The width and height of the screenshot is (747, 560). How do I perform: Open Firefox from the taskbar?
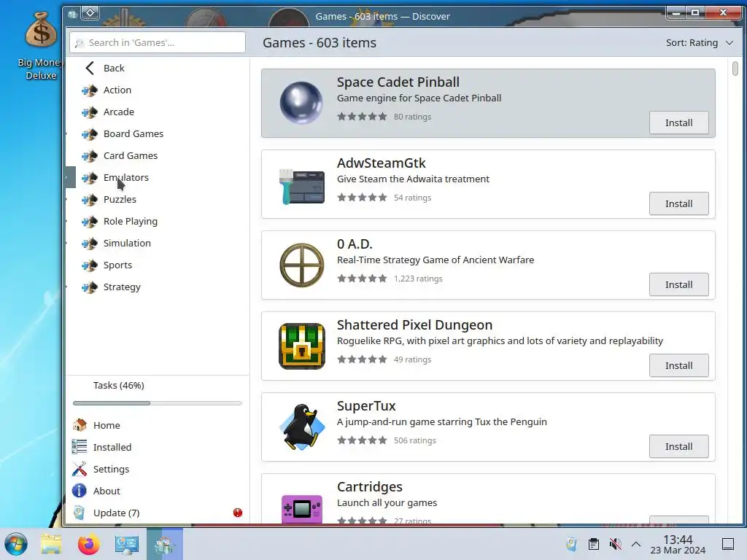[x=88, y=544]
